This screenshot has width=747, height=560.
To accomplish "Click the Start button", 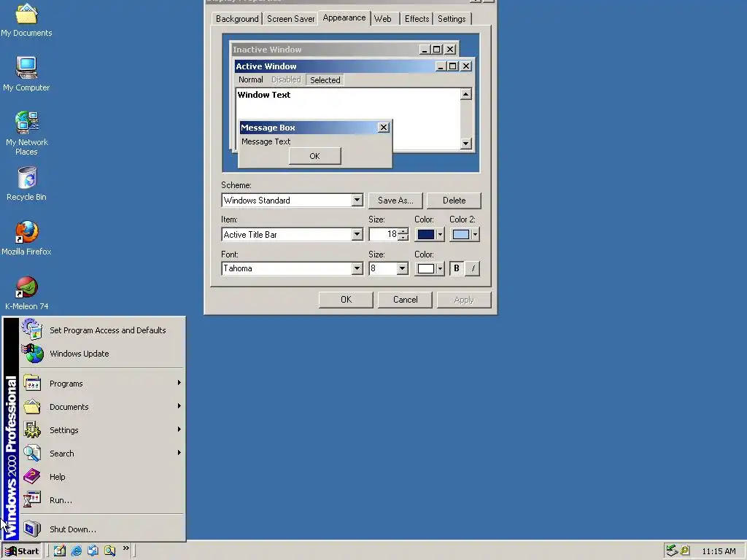I will [22, 551].
